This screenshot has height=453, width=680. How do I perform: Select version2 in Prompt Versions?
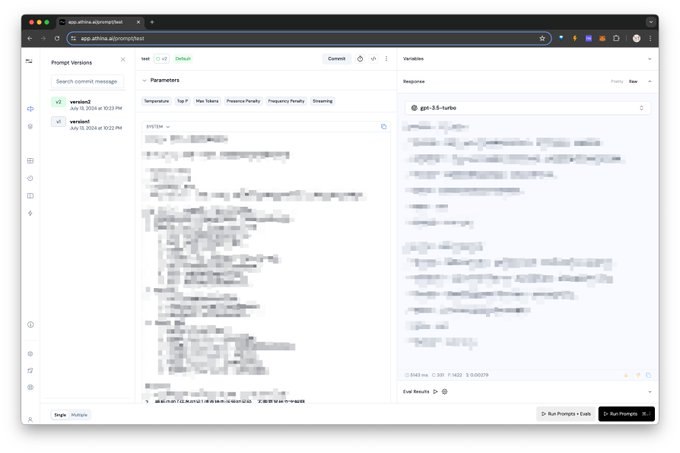coord(88,105)
